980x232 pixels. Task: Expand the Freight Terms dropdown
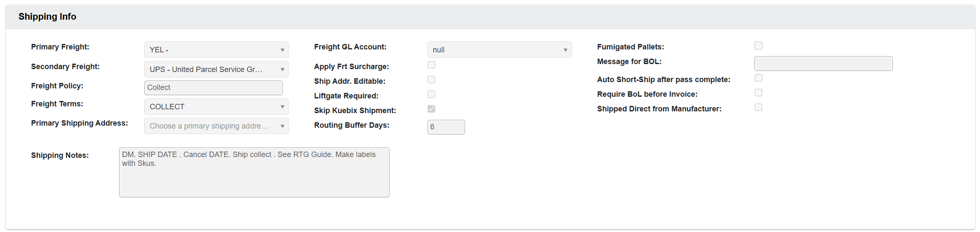[216, 107]
